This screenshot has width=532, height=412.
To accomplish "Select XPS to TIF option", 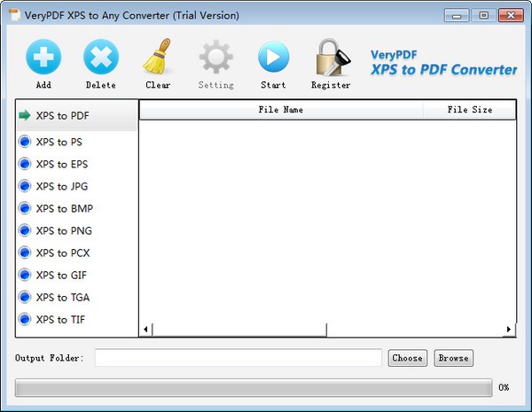I will (60, 319).
